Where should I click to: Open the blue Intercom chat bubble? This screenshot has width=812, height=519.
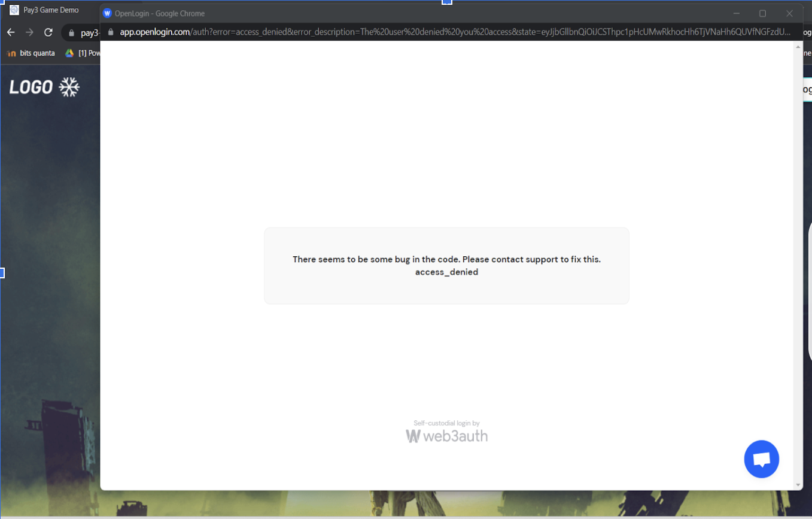pos(761,459)
